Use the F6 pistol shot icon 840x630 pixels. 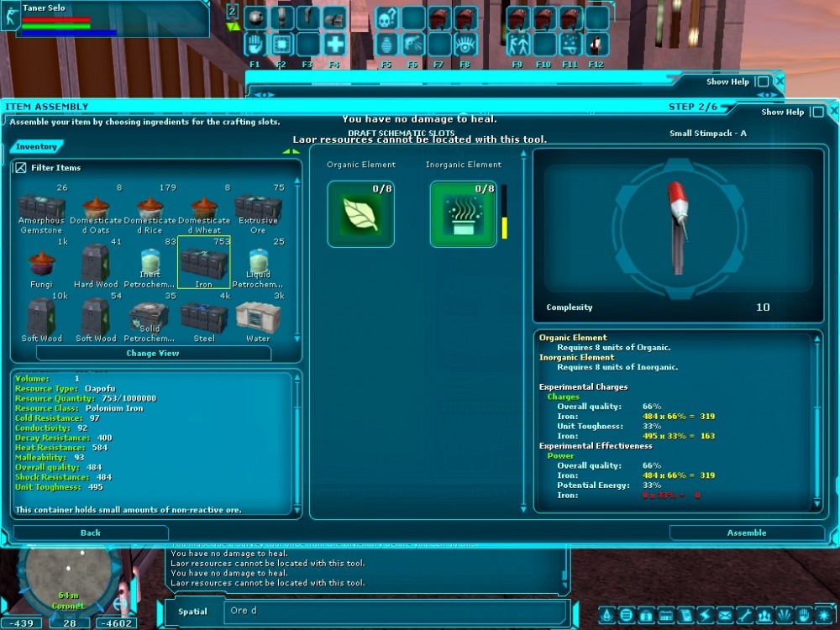[x=412, y=44]
